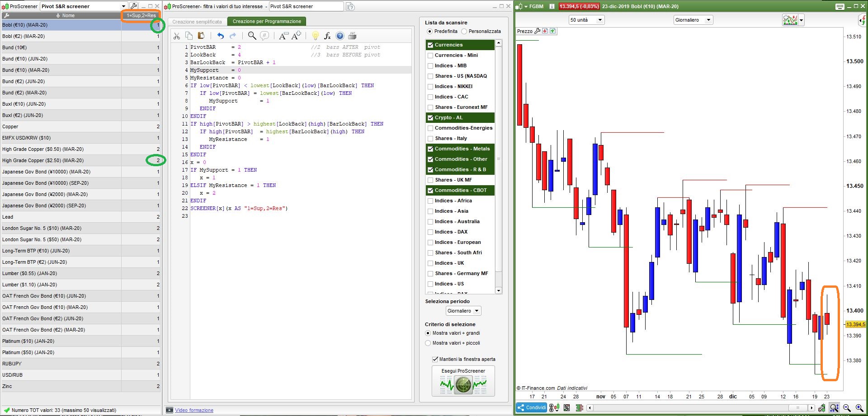
Task: Open the FGBM chart menu arrow
Action: click(526, 6)
